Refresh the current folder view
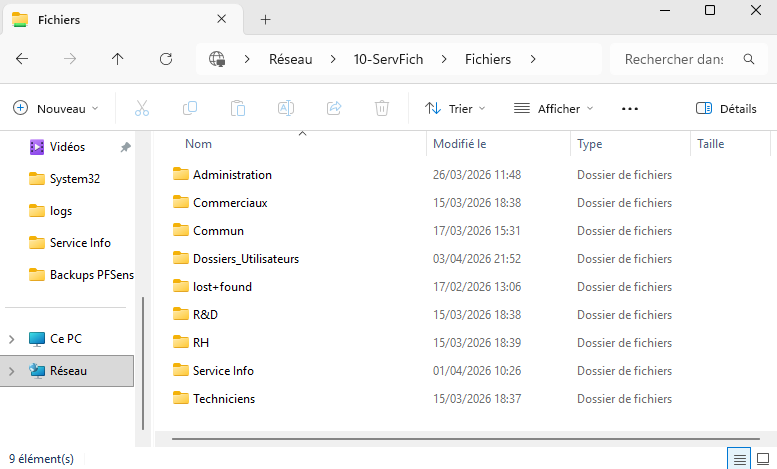The height and width of the screenshot is (469, 777). tap(166, 59)
